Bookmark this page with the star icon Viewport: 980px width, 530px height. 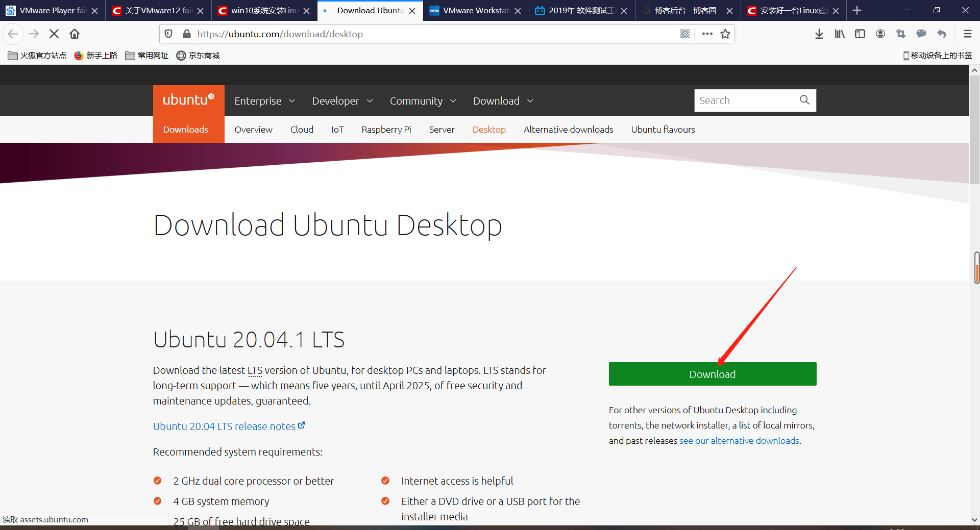725,34
